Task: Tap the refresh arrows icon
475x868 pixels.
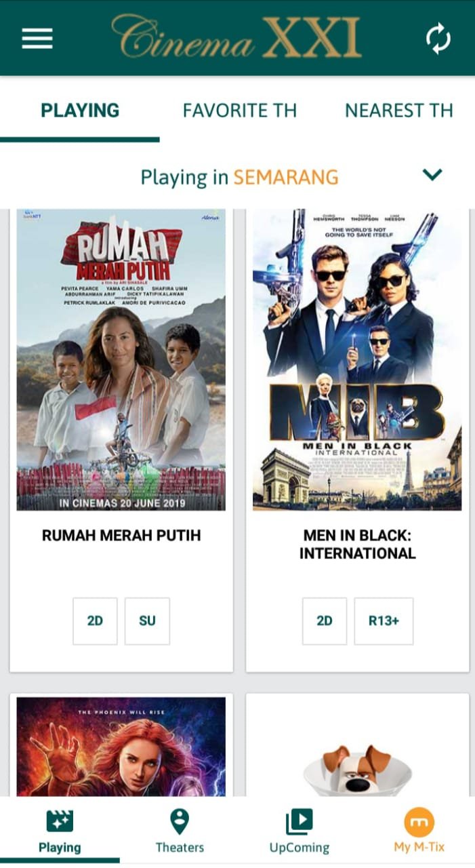Action: pos(438,39)
